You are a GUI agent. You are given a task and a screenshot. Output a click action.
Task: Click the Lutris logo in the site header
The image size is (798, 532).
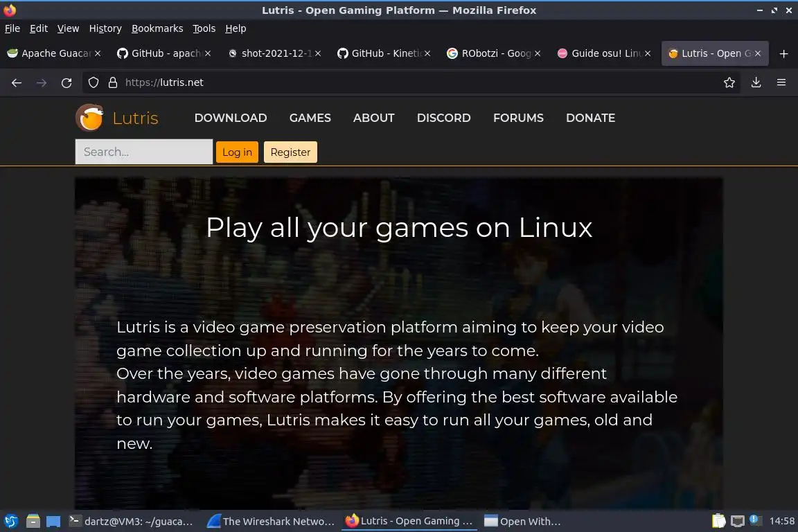89,118
